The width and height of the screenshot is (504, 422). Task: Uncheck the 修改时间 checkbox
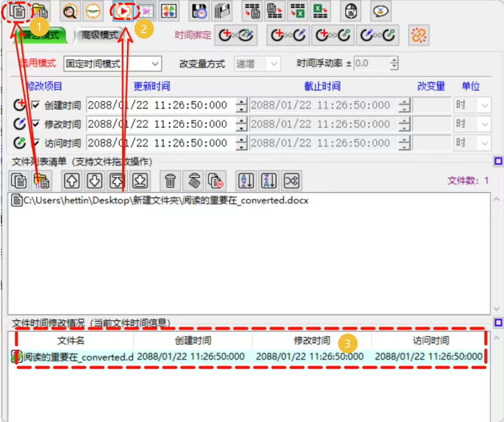(36, 124)
